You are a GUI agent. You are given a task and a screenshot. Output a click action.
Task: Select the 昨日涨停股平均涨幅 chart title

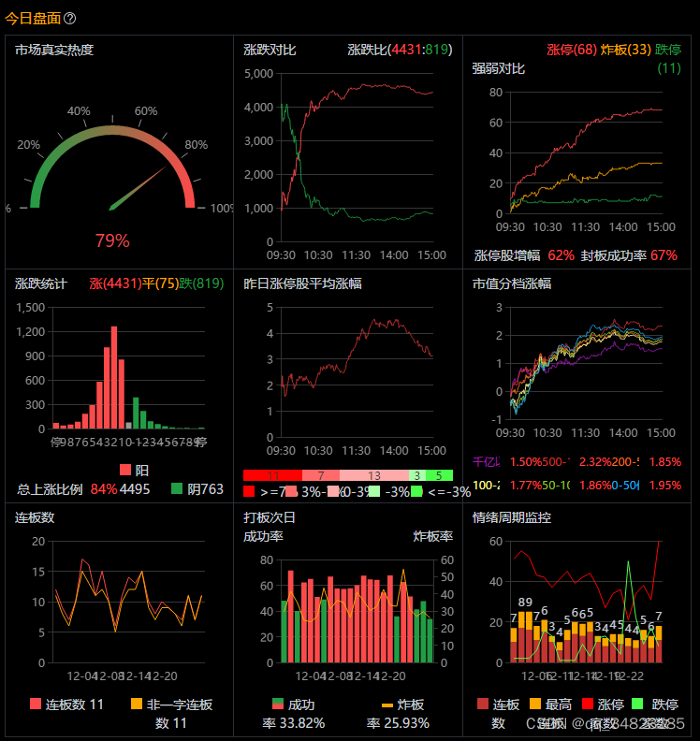click(x=302, y=283)
